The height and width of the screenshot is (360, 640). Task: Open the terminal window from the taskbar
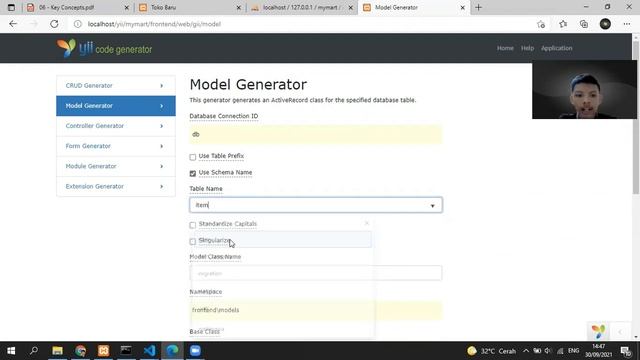(x=126, y=351)
